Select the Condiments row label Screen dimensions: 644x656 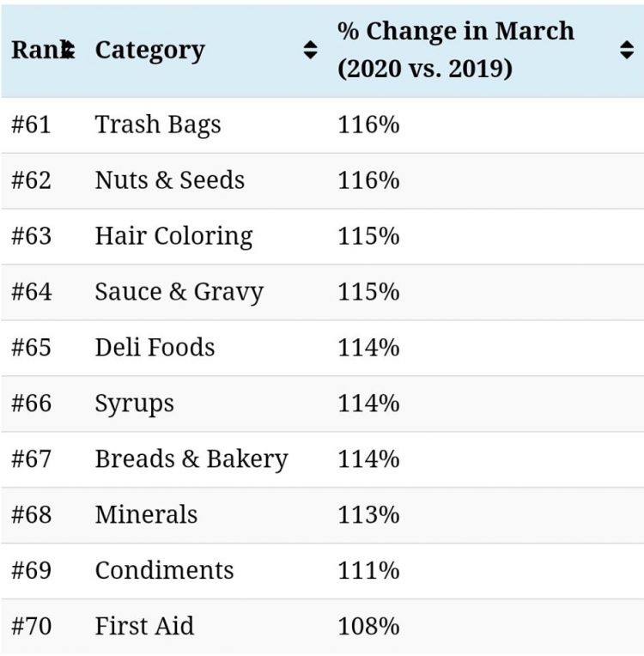point(164,571)
